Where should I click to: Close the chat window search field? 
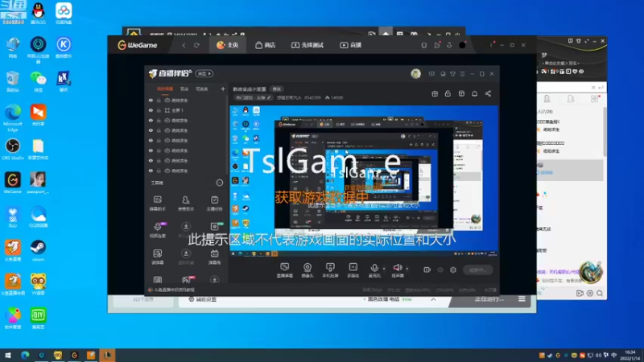[x=593, y=88]
